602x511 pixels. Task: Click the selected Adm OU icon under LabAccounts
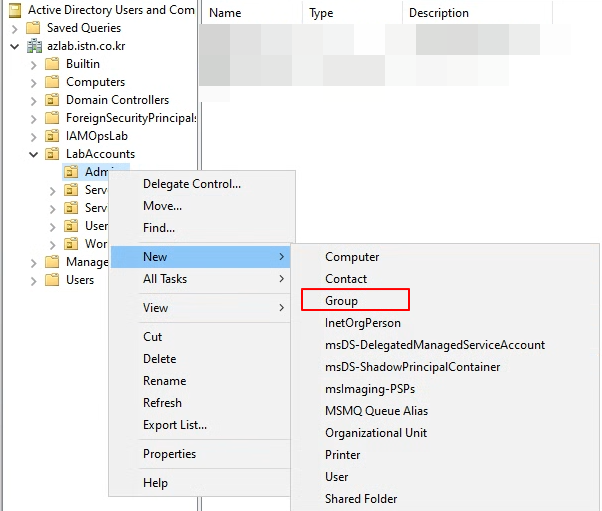pyautogui.click(x=71, y=172)
